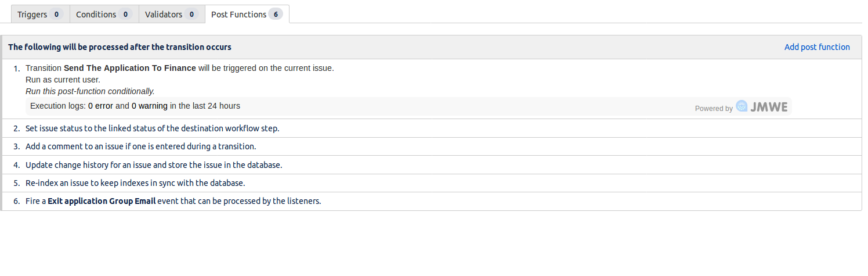Select the Re-index an issue post function row

[432, 183]
